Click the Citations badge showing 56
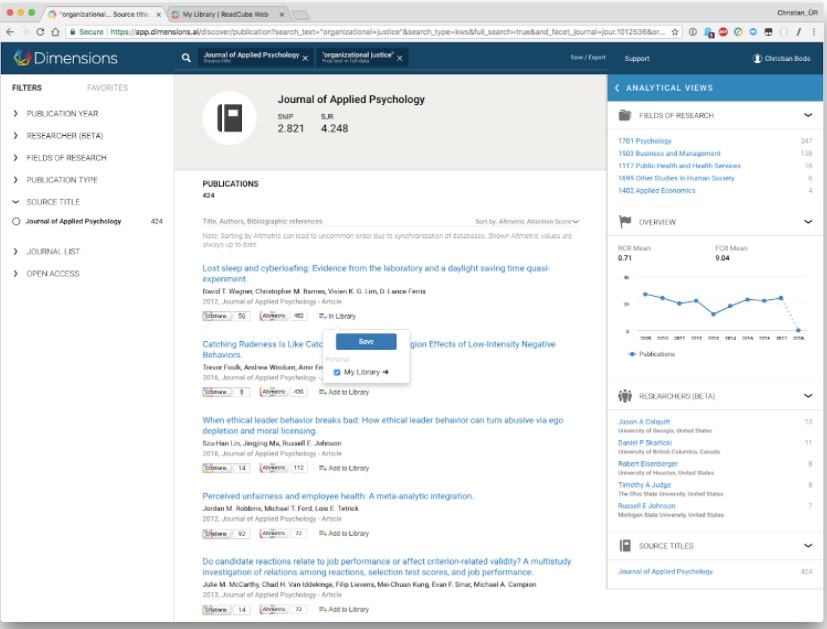 tap(226, 316)
